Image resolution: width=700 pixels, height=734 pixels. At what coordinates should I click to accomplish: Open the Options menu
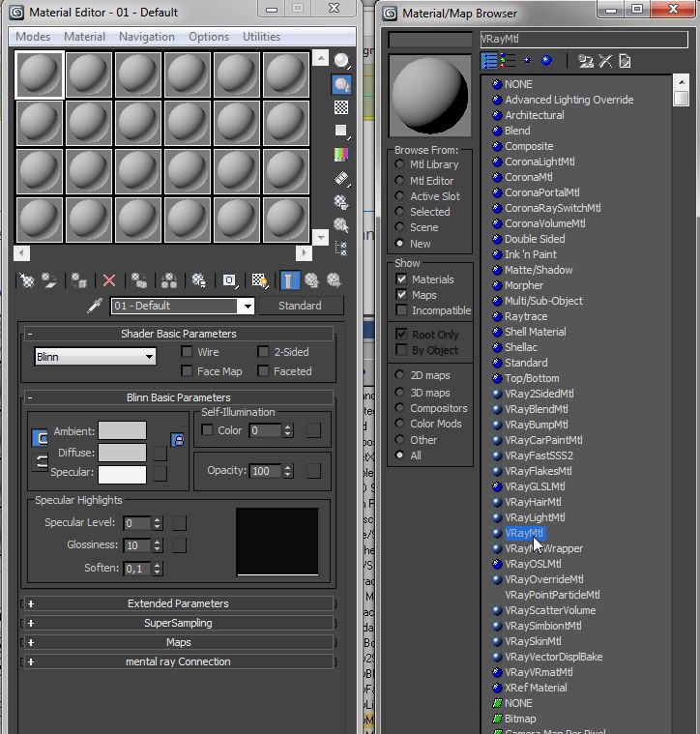(x=209, y=37)
